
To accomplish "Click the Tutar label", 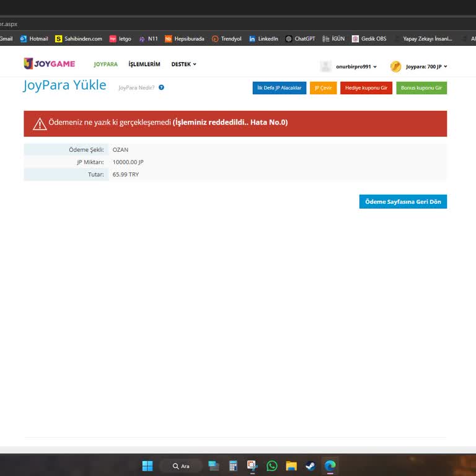I will pos(95,174).
